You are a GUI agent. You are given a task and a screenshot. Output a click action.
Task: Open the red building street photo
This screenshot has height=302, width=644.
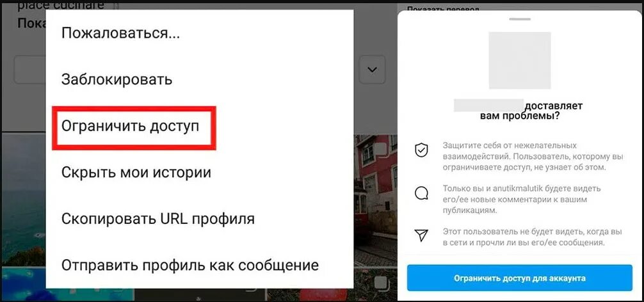375,200
